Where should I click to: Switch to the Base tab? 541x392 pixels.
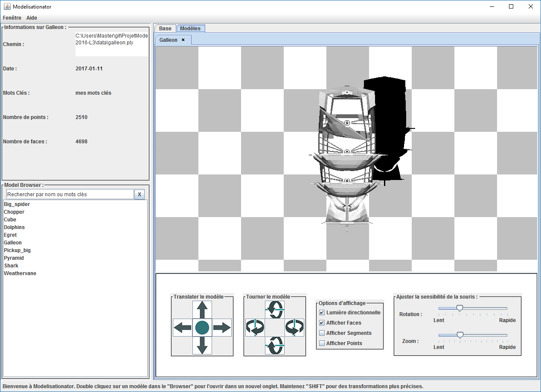click(x=165, y=29)
